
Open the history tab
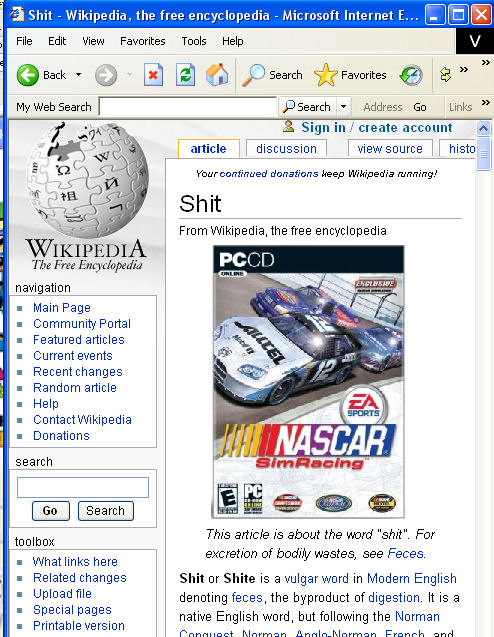click(458, 149)
